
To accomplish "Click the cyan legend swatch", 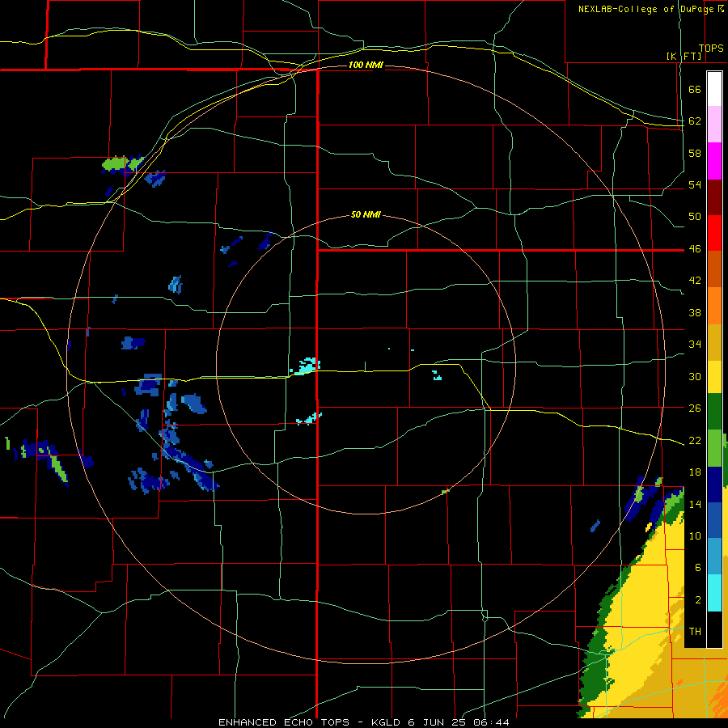I will 714,593.
